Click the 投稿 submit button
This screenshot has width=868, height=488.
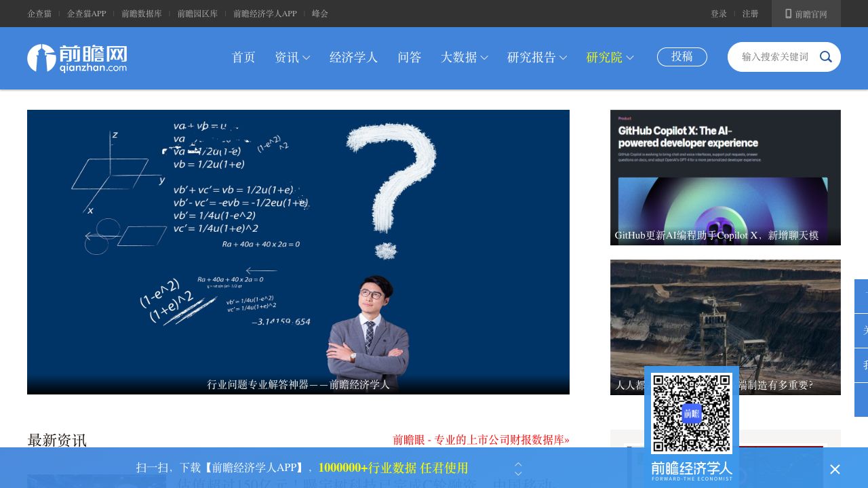click(682, 57)
